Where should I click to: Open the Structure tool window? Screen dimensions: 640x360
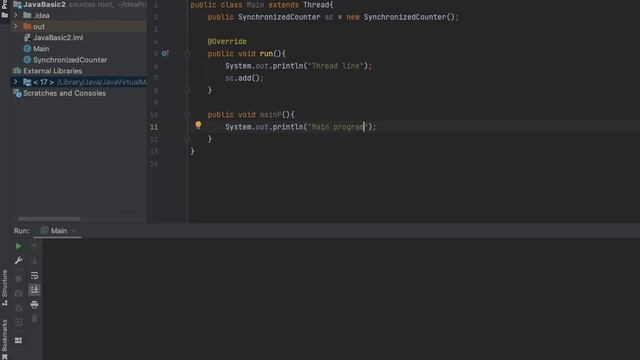point(4,288)
